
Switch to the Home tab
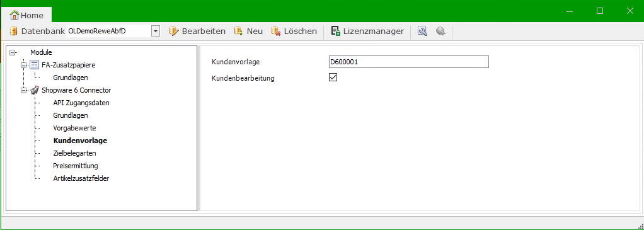click(x=26, y=15)
